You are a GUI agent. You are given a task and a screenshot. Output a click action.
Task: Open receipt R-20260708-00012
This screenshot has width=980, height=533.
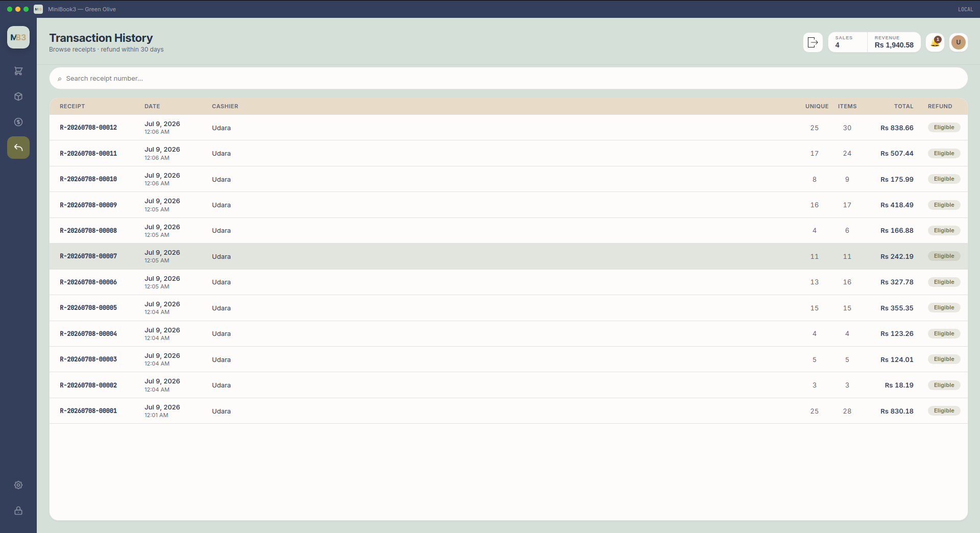(508, 128)
